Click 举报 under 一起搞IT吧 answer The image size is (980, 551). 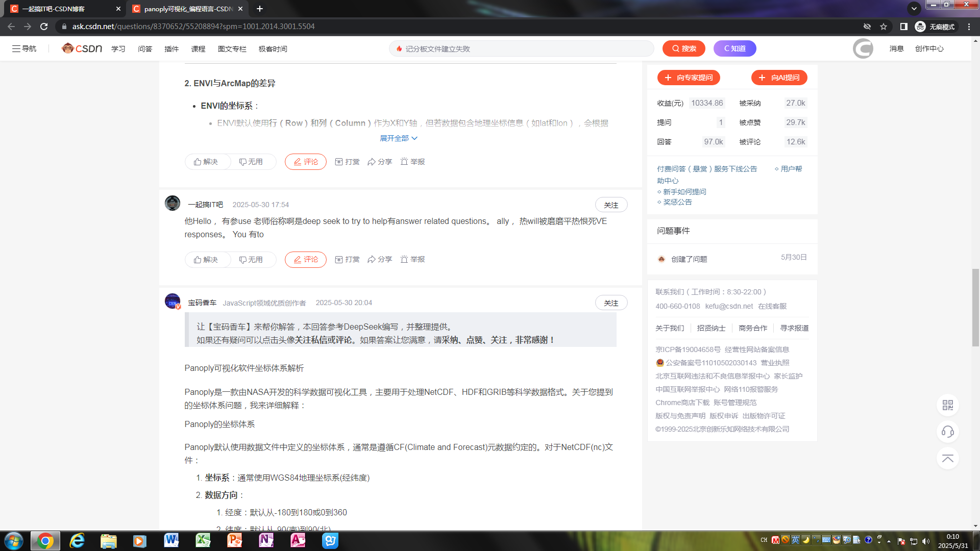(412, 260)
